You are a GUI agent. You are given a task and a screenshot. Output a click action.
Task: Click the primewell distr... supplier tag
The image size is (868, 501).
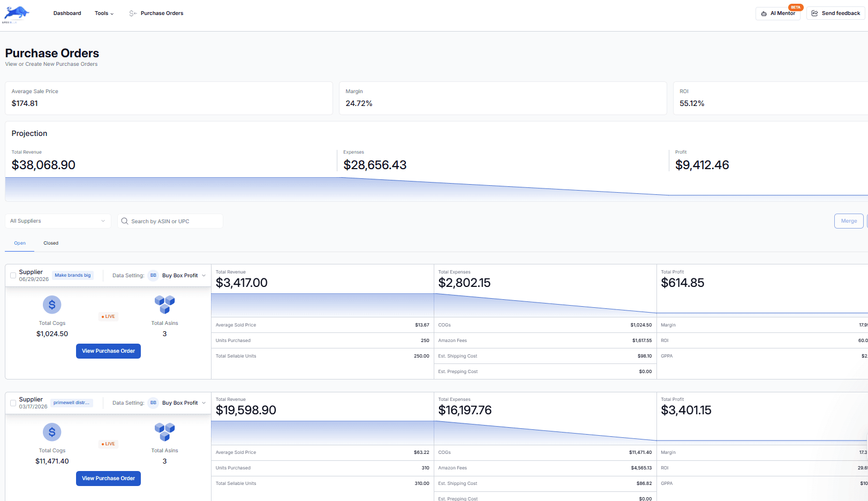(x=72, y=403)
